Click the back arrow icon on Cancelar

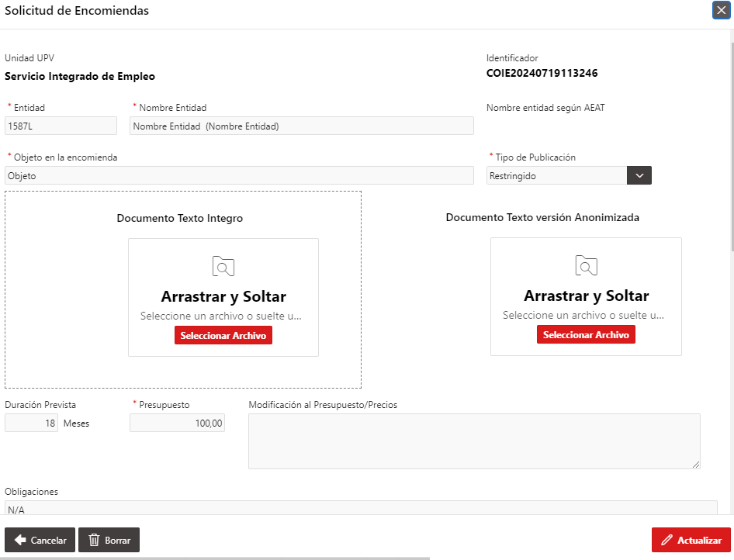pyautogui.click(x=20, y=540)
